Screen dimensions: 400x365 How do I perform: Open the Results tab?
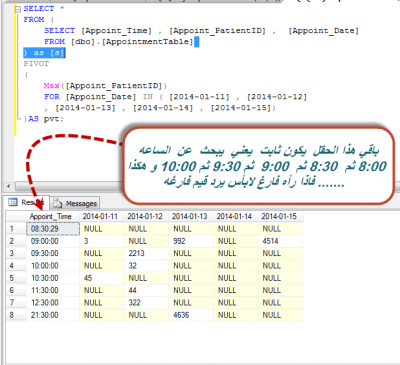(x=27, y=202)
